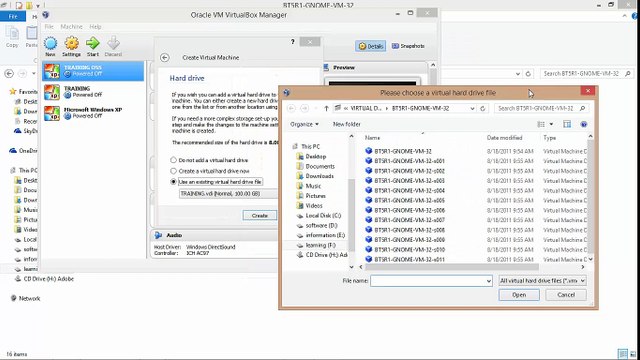
Task: Select file BT5R1-GNOME-VM-32
Action: [x=403, y=151]
